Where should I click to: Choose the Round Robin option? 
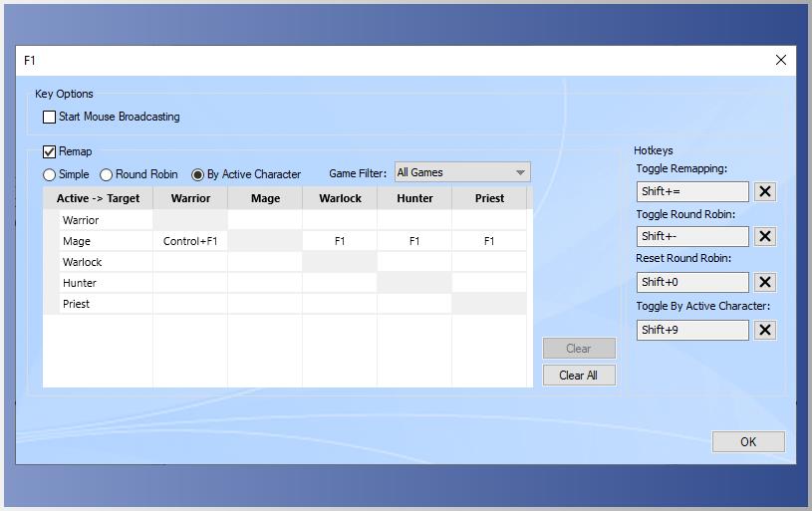coord(107,174)
